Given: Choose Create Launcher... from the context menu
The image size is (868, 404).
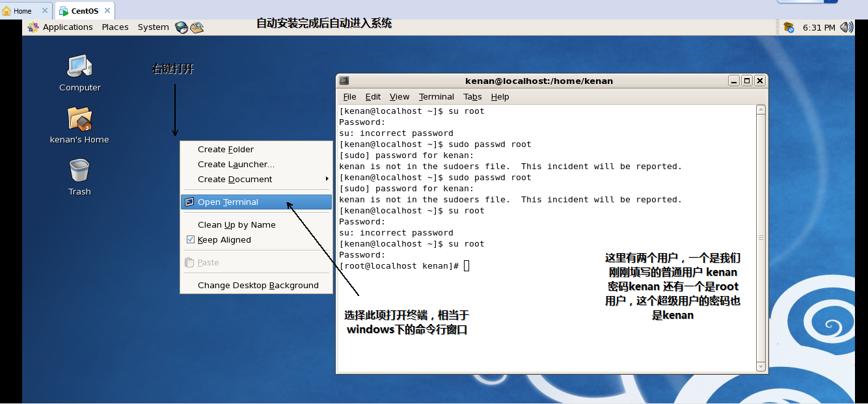Looking at the screenshot, I should tap(256, 164).
